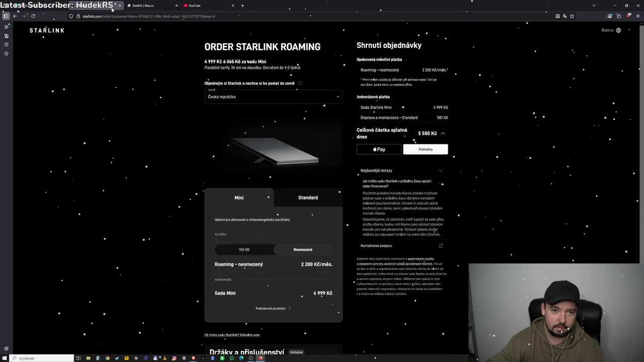Viewport: 644px width, 362px height.
Task: Pay with the Apple Pay button
Action: (x=379, y=149)
